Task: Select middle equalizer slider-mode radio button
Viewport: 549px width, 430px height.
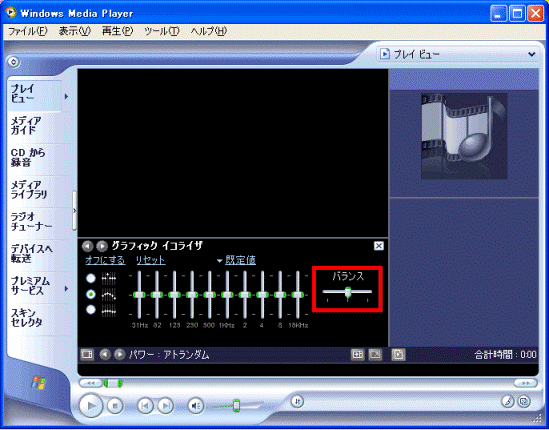Action: 91,294
